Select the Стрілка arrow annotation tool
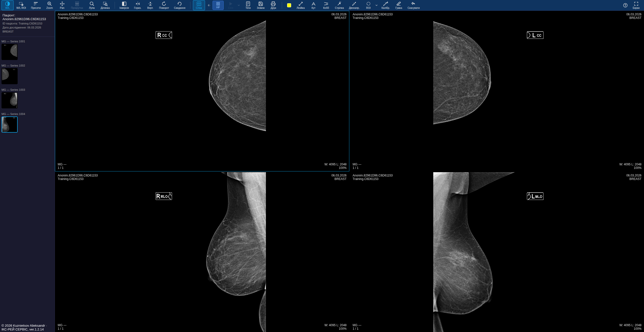644x332 pixels. click(340, 5)
